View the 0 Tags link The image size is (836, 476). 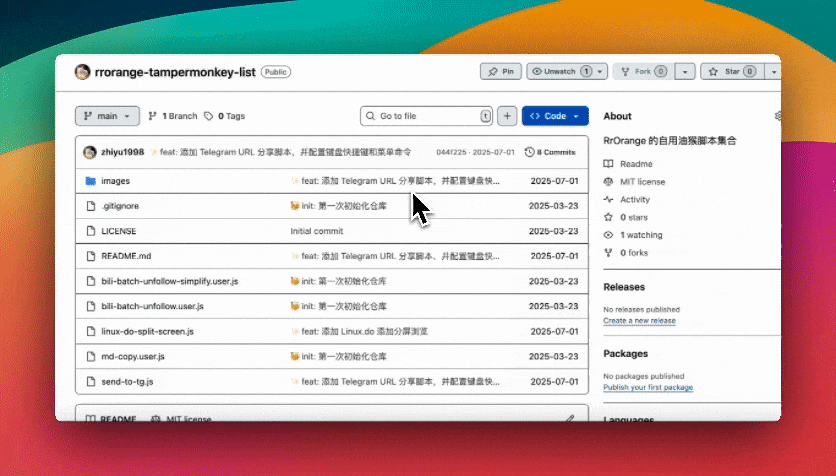224,116
